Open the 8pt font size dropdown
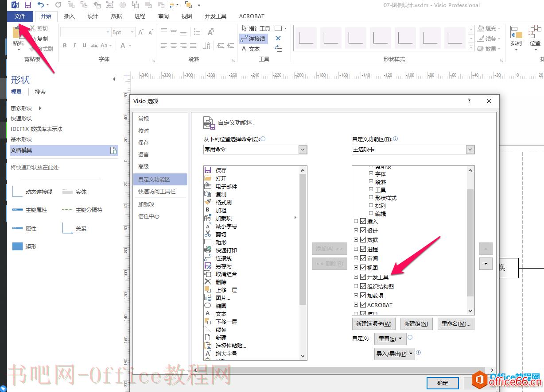Viewport: 544px width, 392px height. click(x=132, y=32)
